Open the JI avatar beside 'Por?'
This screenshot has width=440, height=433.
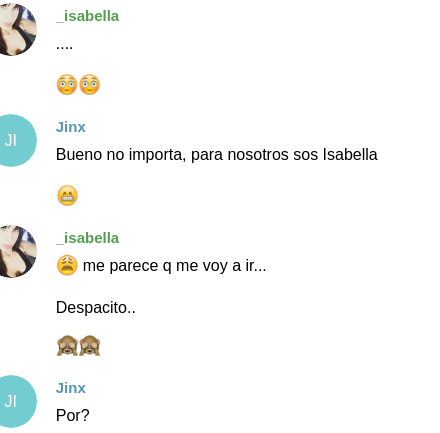pos(15,401)
